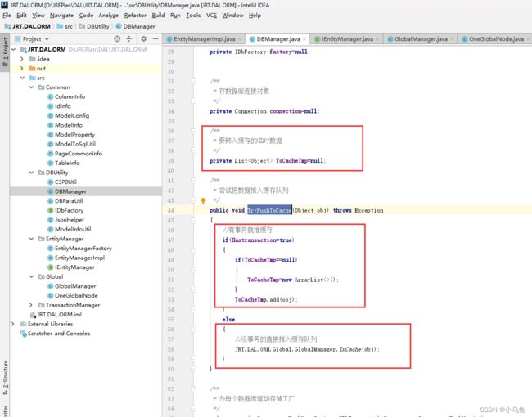Collapse the DBUtility folder

tap(31, 173)
